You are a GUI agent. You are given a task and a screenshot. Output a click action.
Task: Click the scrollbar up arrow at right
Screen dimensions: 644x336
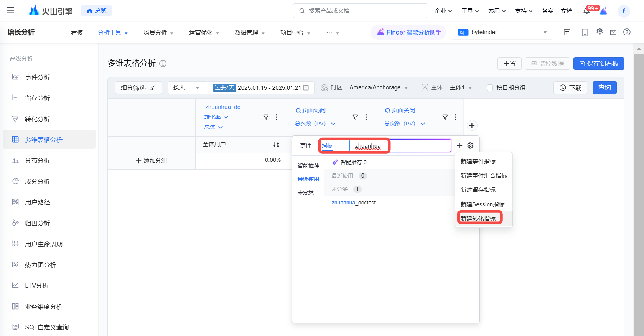pyautogui.click(x=639, y=49)
